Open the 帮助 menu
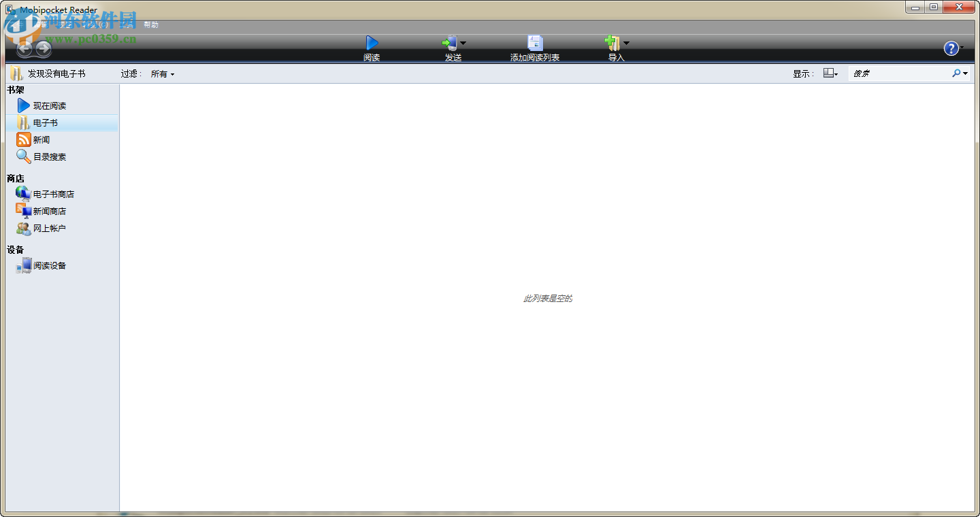980x517 pixels. (x=150, y=24)
